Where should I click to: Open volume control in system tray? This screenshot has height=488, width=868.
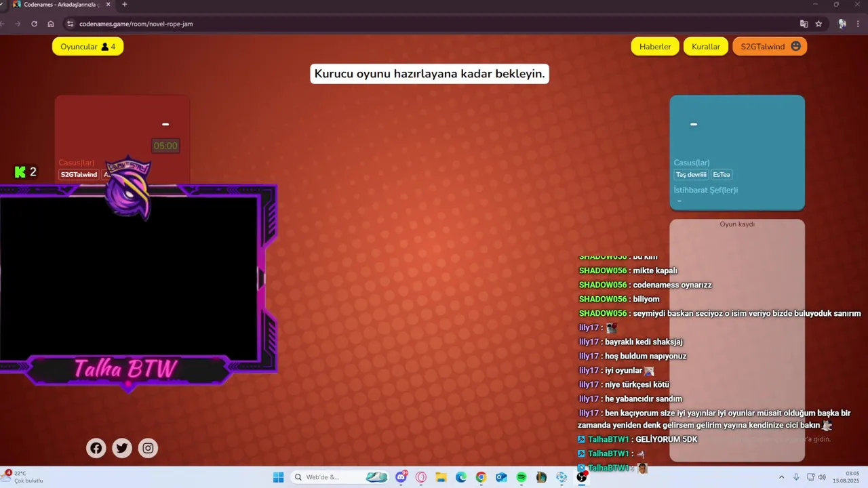pyautogui.click(x=822, y=477)
